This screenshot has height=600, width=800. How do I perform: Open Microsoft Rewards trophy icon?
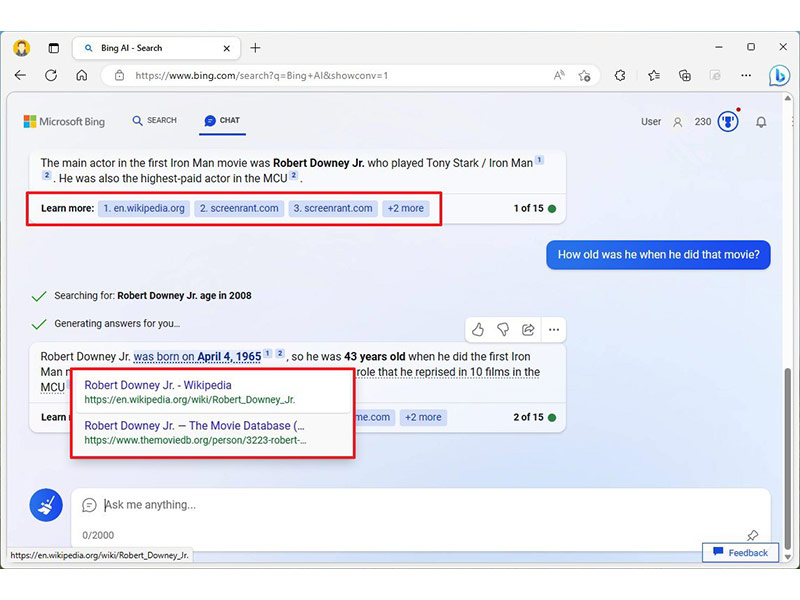click(x=729, y=122)
